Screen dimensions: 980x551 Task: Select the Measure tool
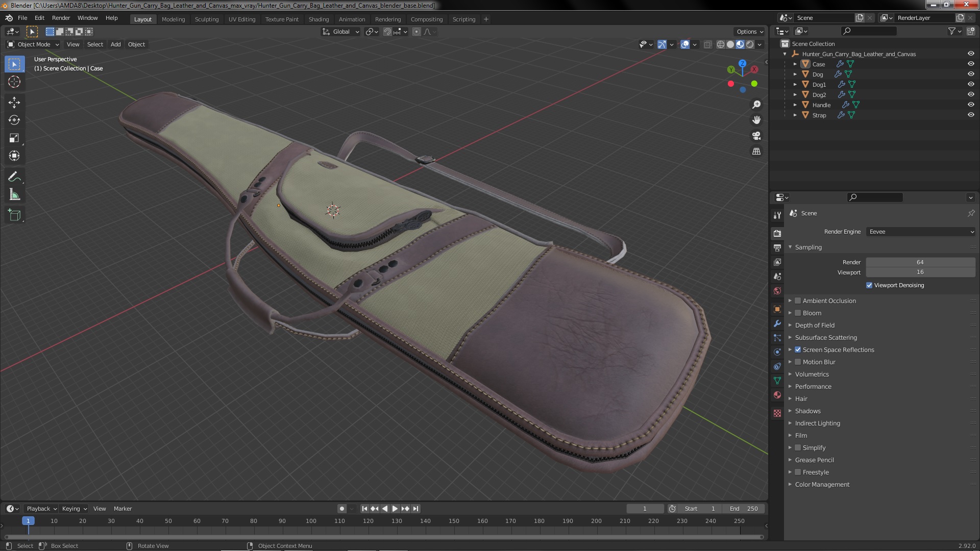pyautogui.click(x=14, y=194)
